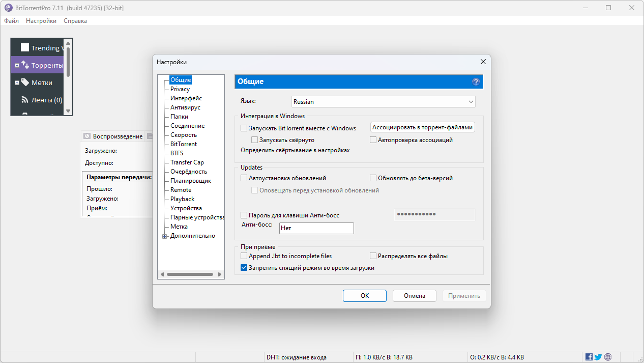Select Remote in settings tree
The height and width of the screenshot is (363, 644).
(x=181, y=190)
